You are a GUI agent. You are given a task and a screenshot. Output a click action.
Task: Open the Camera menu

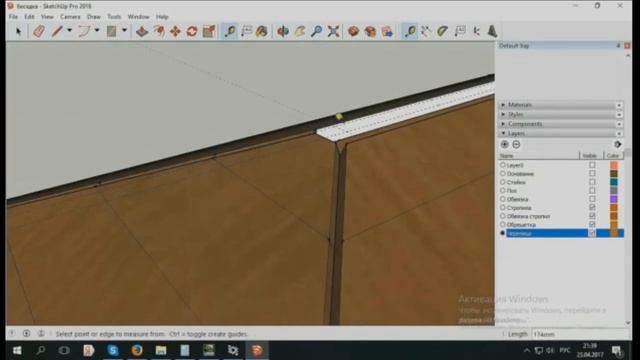tap(70, 17)
